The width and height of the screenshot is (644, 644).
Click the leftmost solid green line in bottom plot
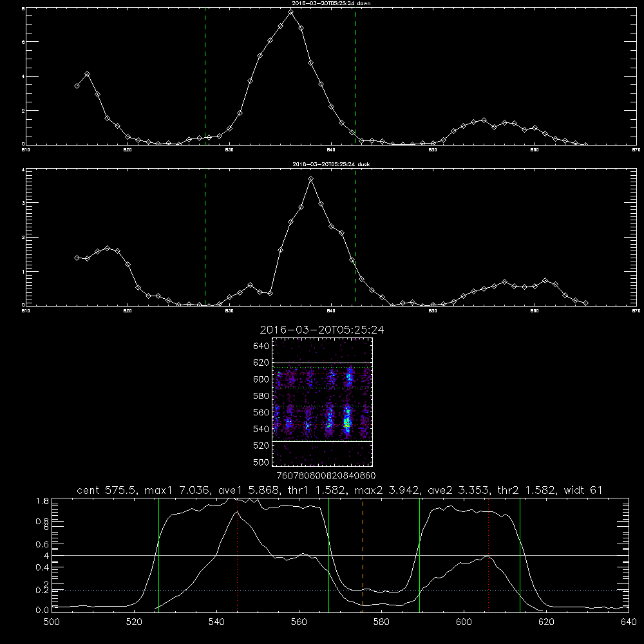coord(158,554)
